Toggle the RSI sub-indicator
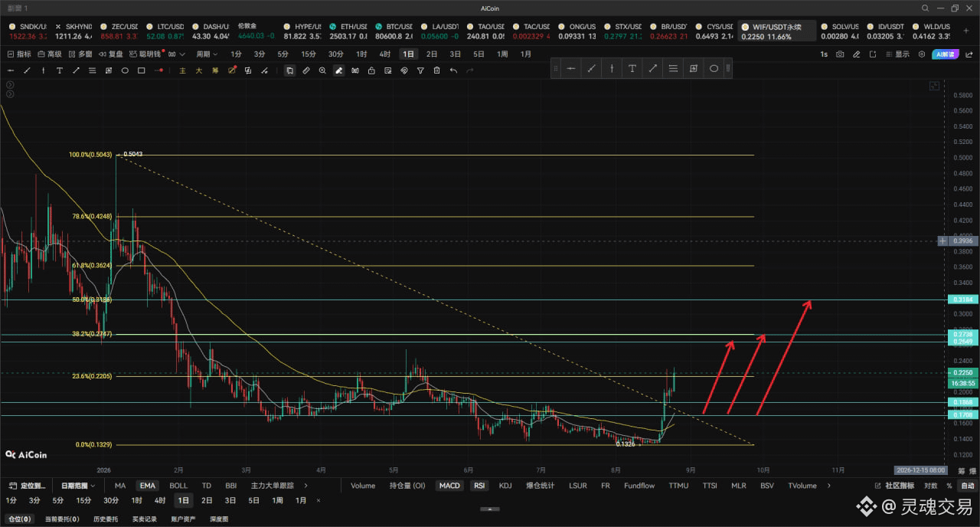The image size is (980, 527). click(x=479, y=486)
